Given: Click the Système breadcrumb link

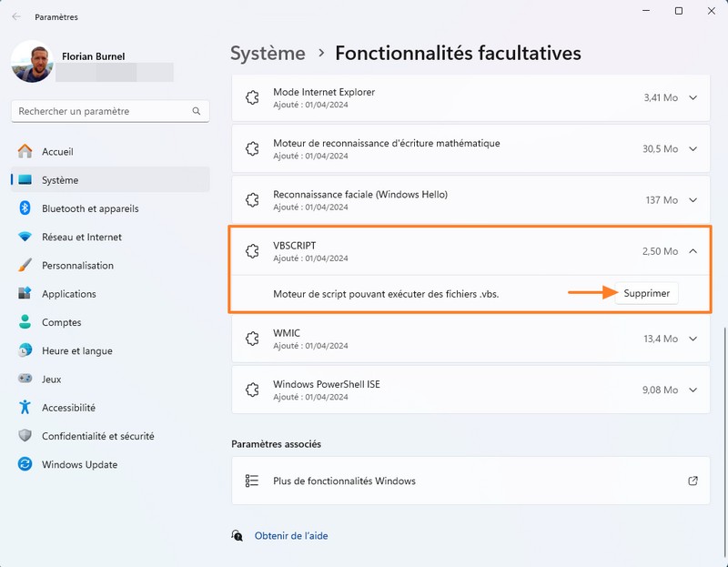Looking at the screenshot, I should (268, 53).
